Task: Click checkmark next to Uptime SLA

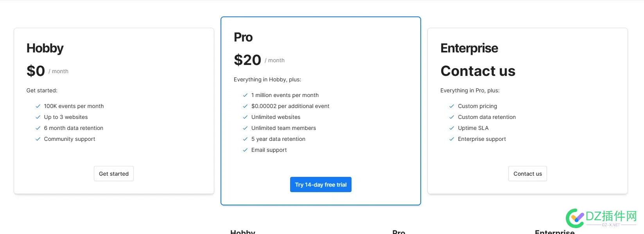Action: click(x=452, y=128)
